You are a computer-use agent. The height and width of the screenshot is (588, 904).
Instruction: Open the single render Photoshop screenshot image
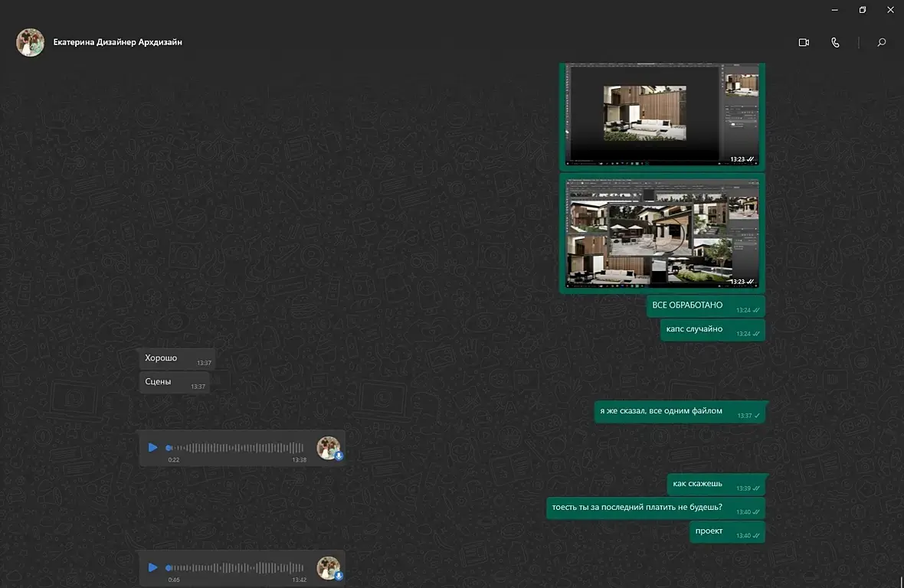[662, 114]
